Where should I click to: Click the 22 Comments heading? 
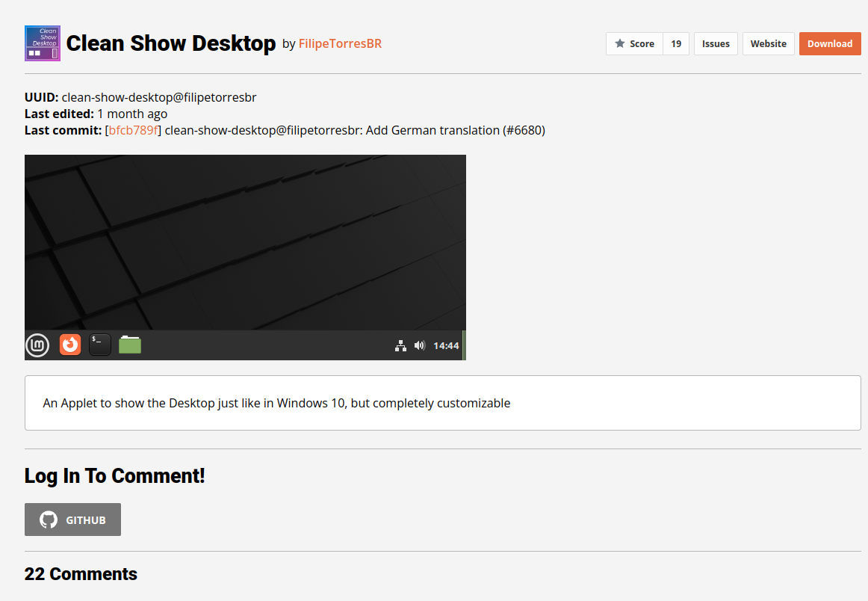[x=81, y=574]
